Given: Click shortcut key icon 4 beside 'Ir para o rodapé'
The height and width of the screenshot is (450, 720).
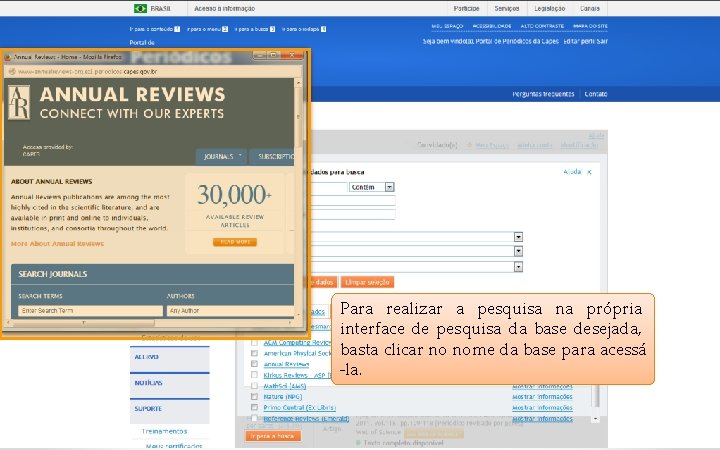Looking at the screenshot, I should click(323, 29).
